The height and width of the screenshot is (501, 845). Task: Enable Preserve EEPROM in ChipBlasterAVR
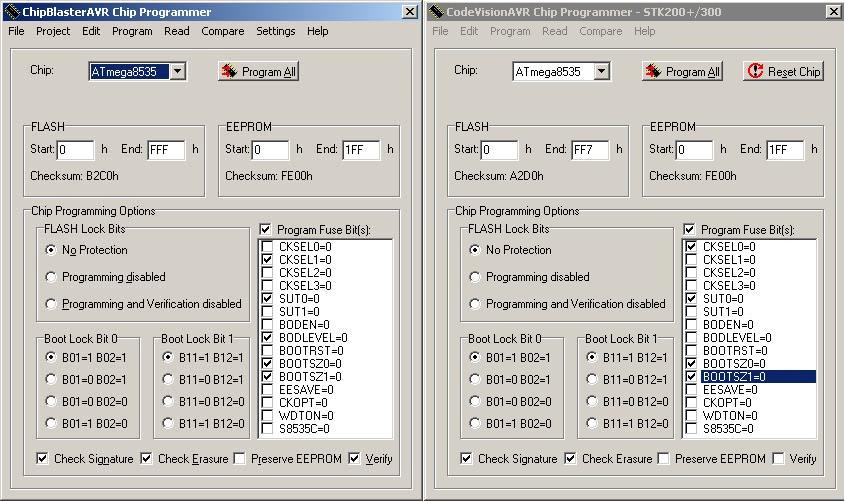tap(240, 459)
